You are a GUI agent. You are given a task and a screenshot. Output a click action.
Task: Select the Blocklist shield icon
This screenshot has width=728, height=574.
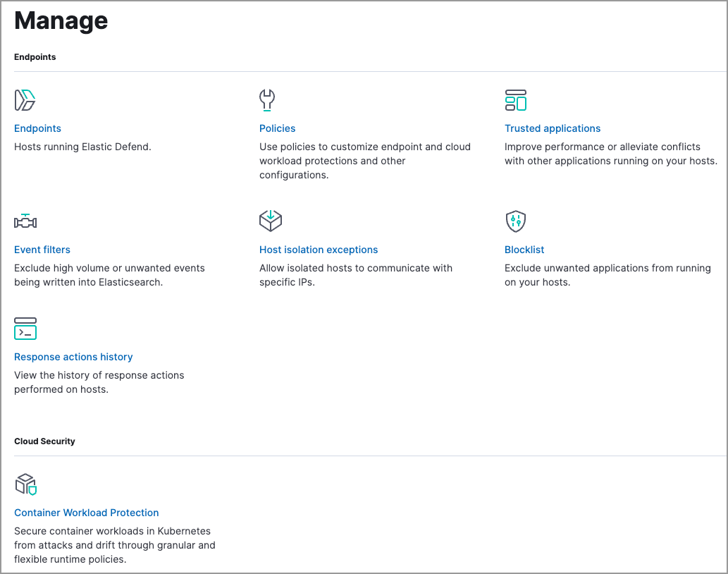point(515,221)
